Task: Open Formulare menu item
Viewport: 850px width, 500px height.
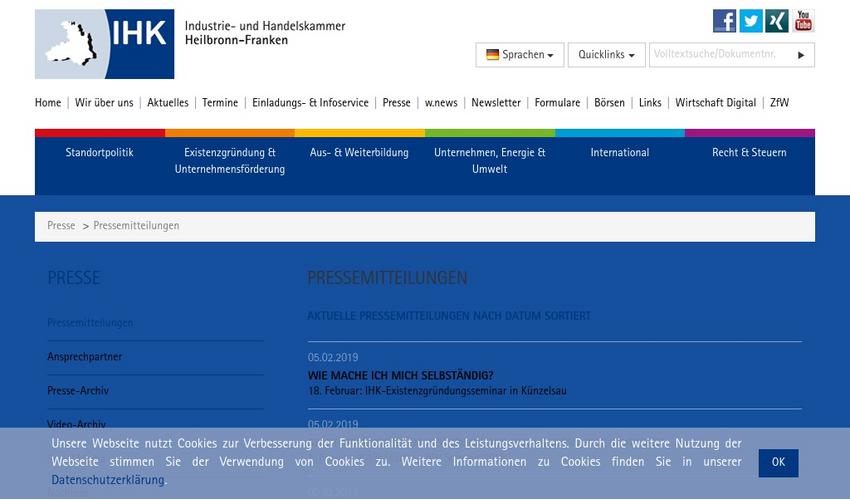Action: click(557, 102)
